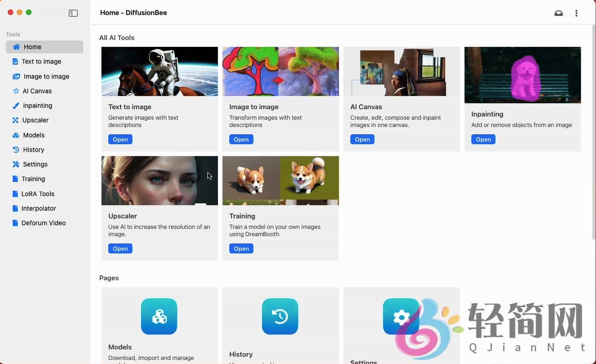Open the inbox tray icon in header
The image size is (596, 364).
click(x=559, y=13)
